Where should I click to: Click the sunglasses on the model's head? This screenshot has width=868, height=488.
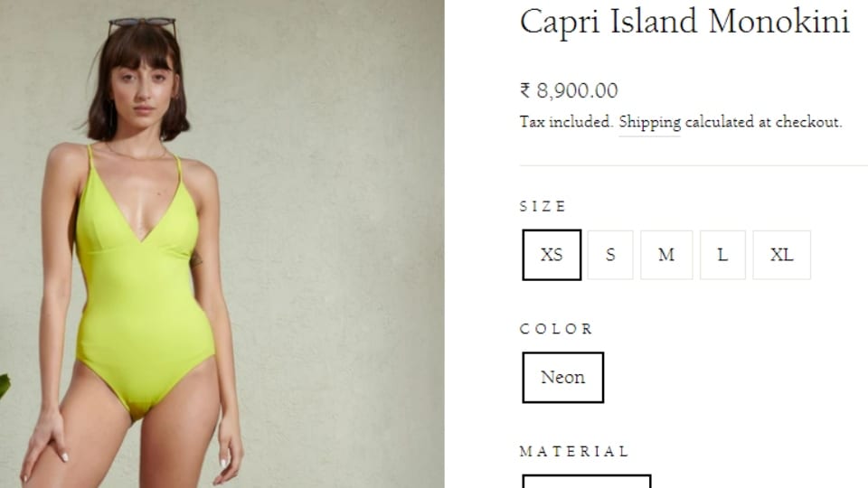point(142,25)
